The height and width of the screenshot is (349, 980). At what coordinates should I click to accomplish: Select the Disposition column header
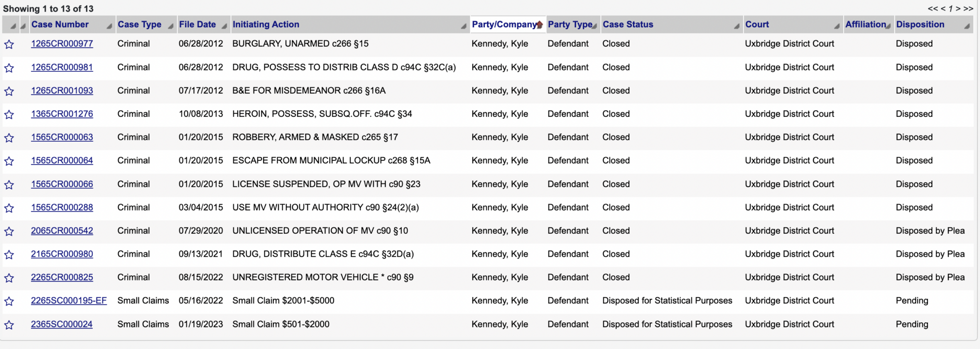point(920,24)
